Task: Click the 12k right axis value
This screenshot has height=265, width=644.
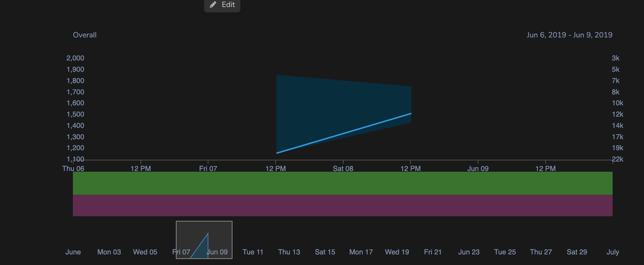Action: point(617,114)
